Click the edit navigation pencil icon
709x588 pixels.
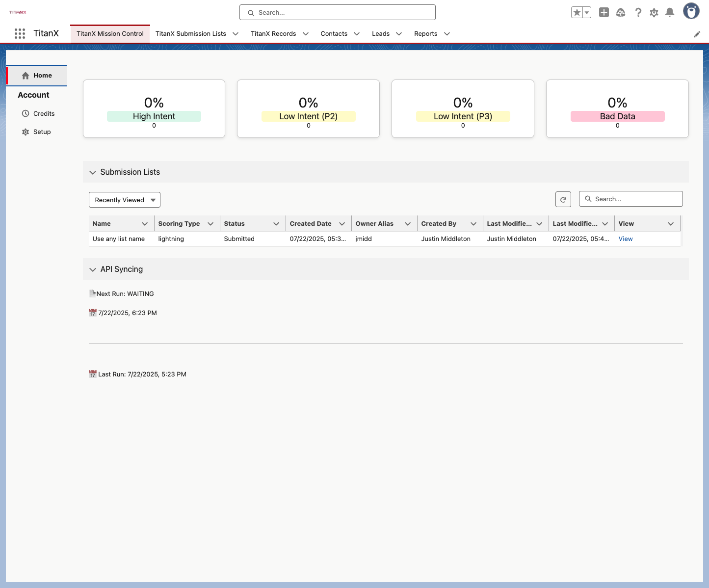pos(697,34)
